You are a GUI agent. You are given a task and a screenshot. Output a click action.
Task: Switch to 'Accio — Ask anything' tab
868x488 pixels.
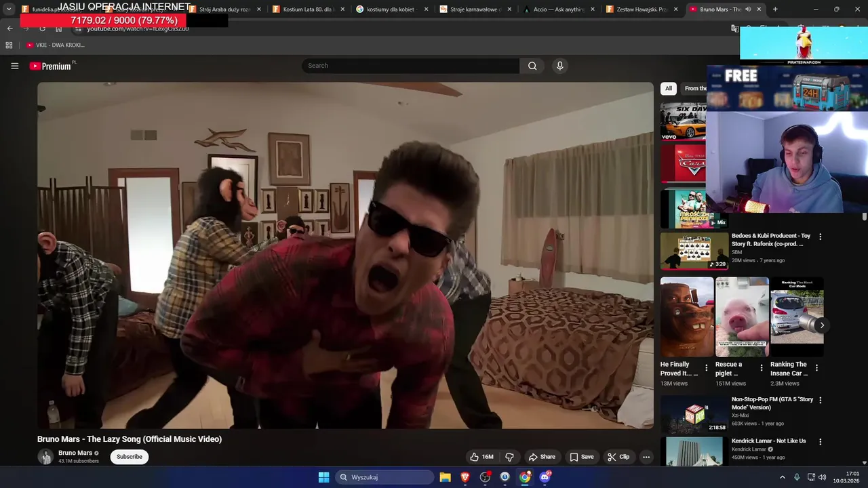pyautogui.click(x=559, y=9)
